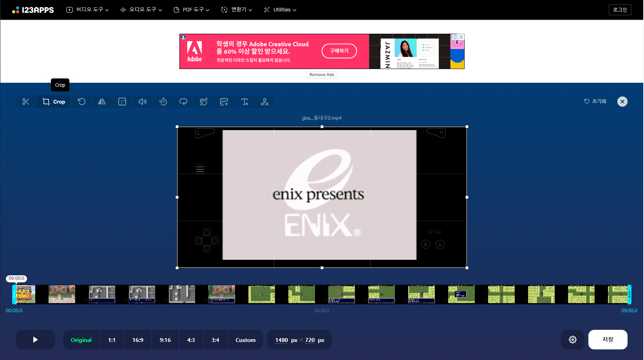Play the video

point(35,340)
